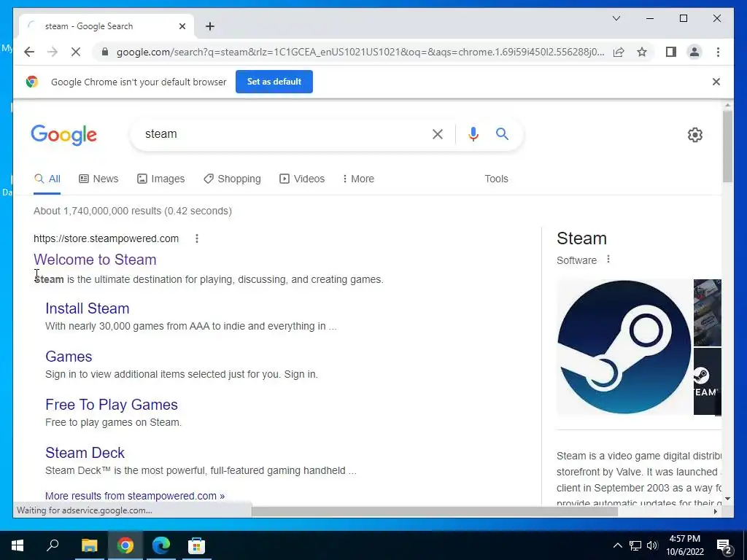The width and height of the screenshot is (747, 560).
Task: Open options for store.steampowered.com result
Action: tap(197, 238)
